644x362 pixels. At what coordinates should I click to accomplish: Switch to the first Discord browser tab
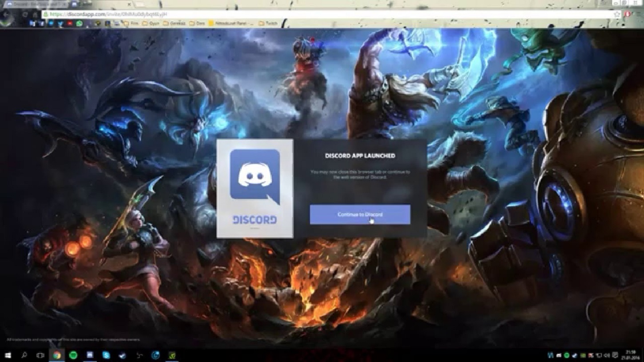pos(36,4)
